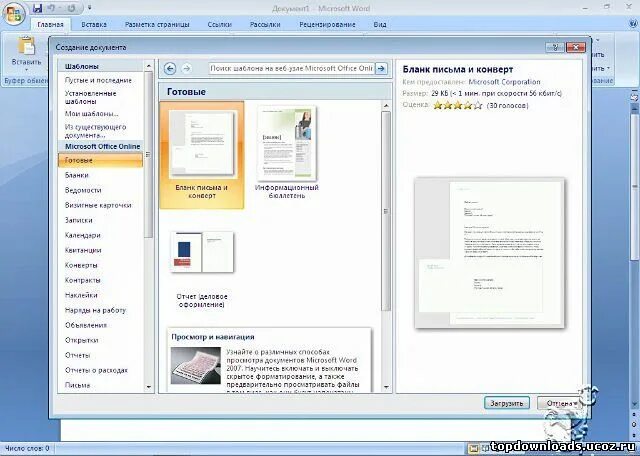Select Визитные карточки category

click(98, 205)
